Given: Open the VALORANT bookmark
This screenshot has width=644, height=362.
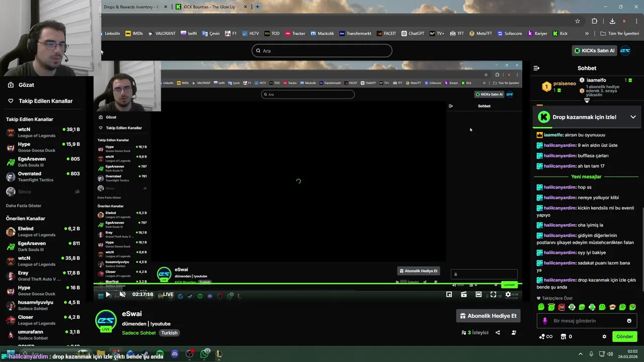Looking at the screenshot, I should coord(162,34).
